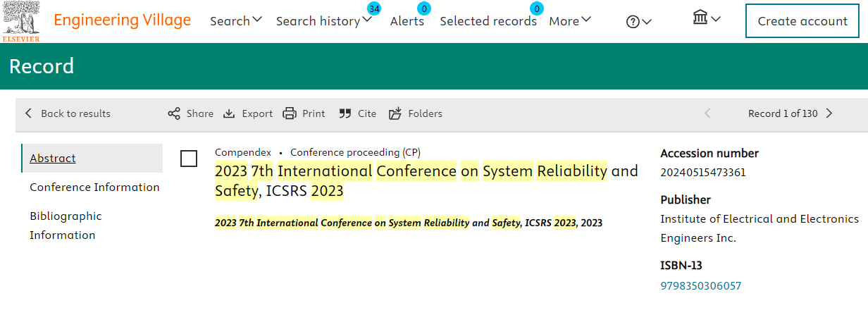This screenshot has width=868, height=315.
Task: Open Alerts in the top navigation
Action: [x=407, y=21]
